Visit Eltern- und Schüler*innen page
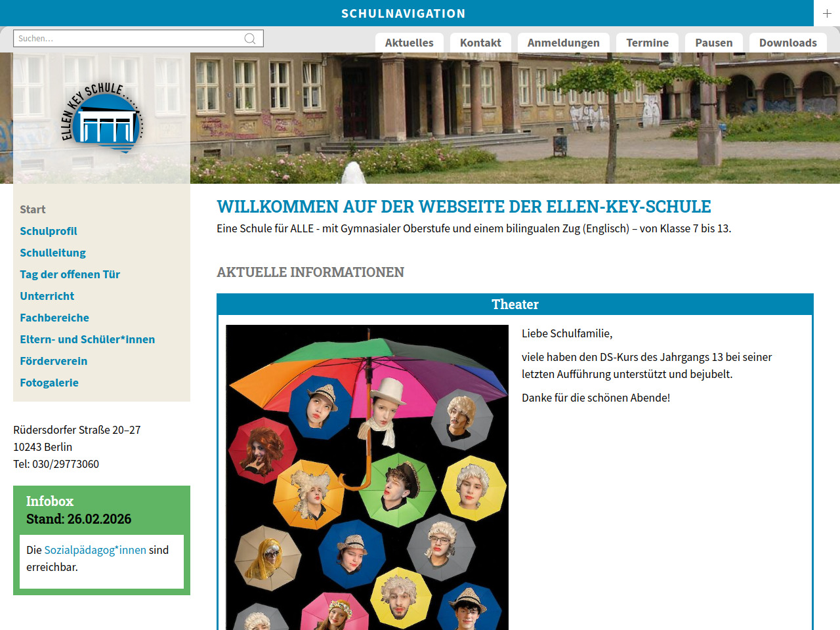The width and height of the screenshot is (840, 630). point(87,339)
